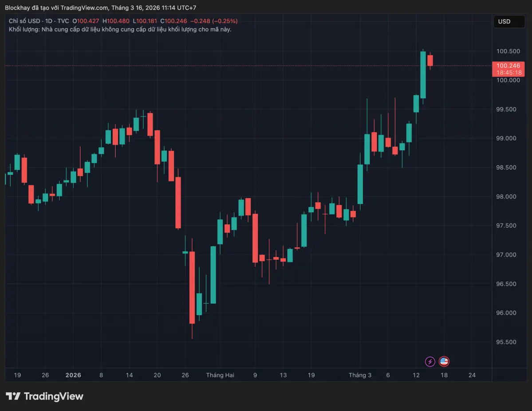Click the TradingView logo

44,396
